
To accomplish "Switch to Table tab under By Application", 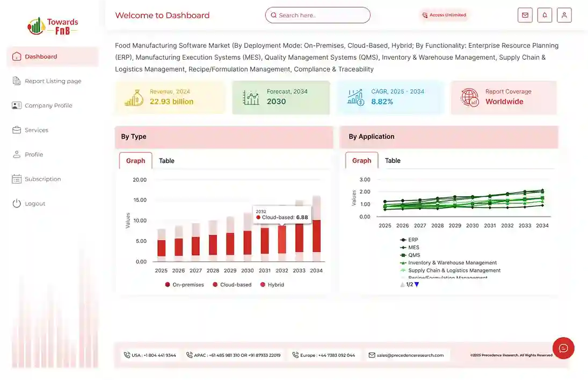I will pyautogui.click(x=393, y=161).
